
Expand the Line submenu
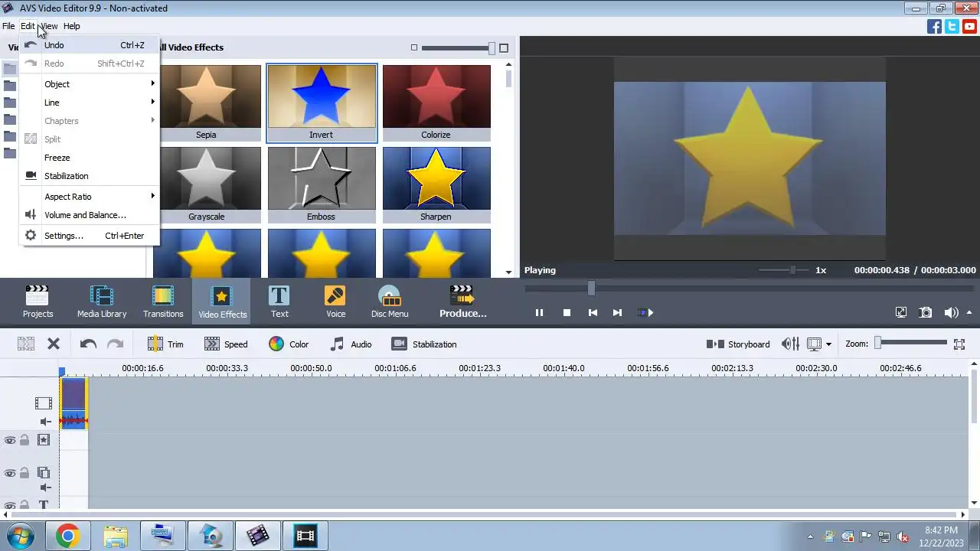[x=90, y=103]
